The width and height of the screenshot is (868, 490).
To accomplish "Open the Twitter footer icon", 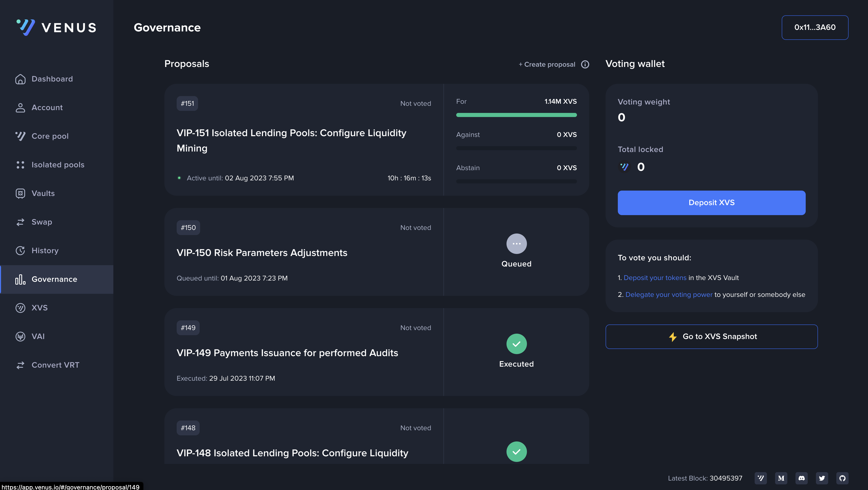I will point(822,478).
